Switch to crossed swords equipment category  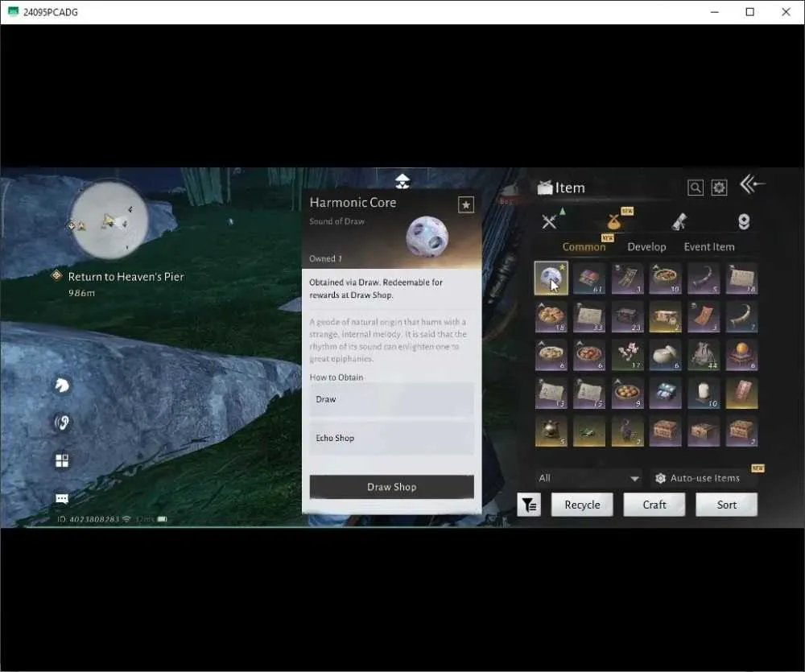pos(549,221)
